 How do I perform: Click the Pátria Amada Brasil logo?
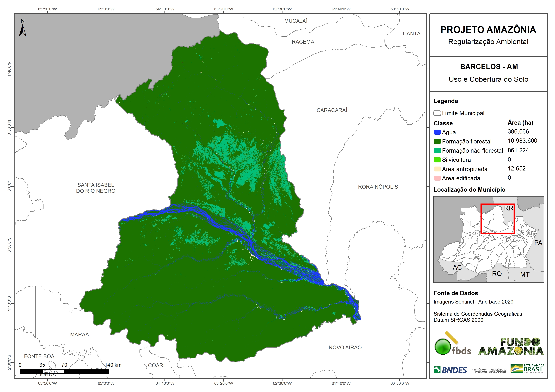527,369
